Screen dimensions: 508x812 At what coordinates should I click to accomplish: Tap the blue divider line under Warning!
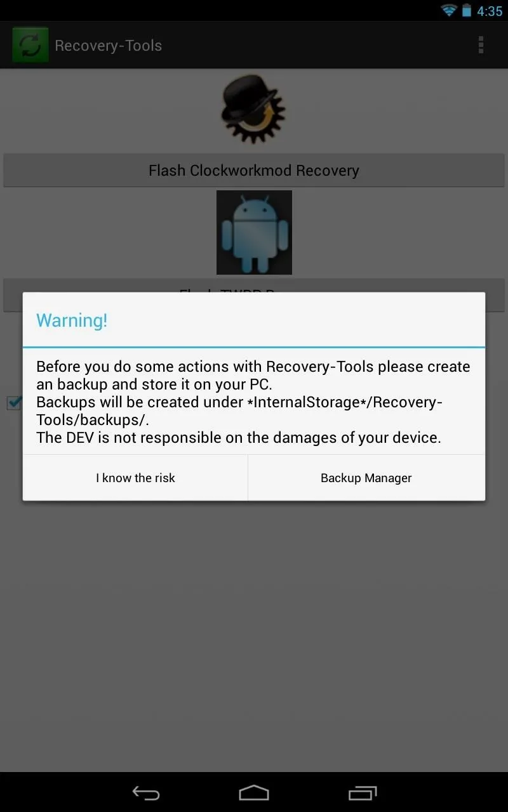pos(254,347)
